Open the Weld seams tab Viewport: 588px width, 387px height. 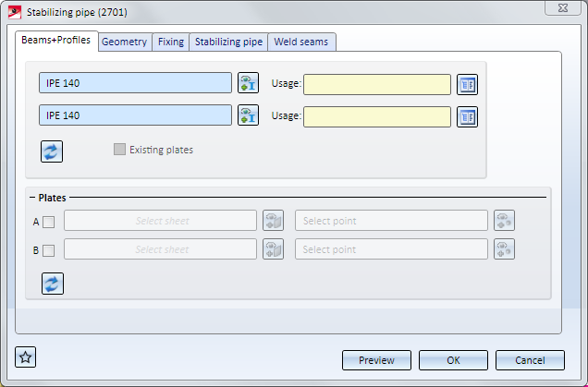[302, 42]
